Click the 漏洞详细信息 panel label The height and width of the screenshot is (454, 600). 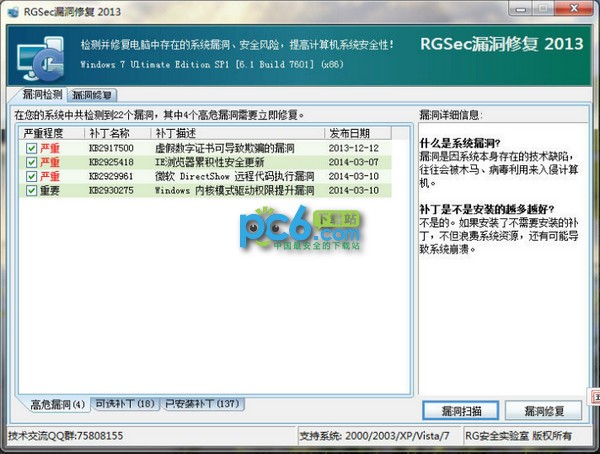(451, 115)
